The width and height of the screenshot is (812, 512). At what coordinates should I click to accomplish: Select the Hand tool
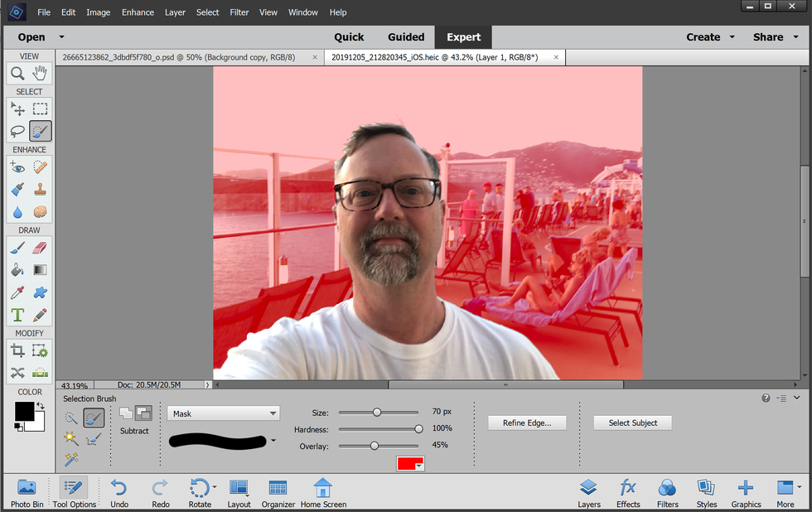point(40,74)
